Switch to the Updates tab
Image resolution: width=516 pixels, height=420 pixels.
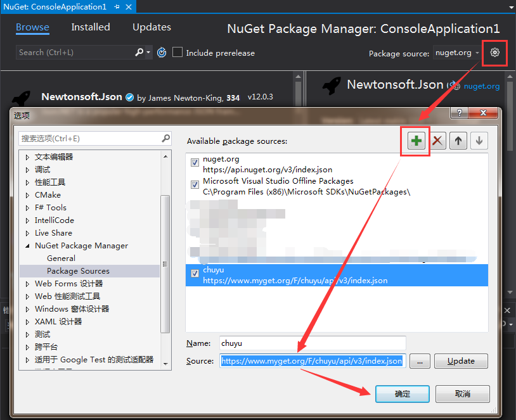[152, 27]
